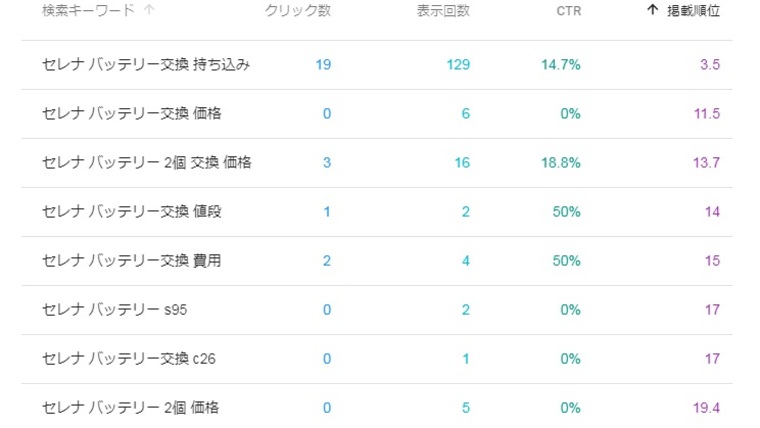This screenshot has height=428, width=760.
Task: Open the セレナ バッテリー s95 keyword
Action: click(115, 310)
